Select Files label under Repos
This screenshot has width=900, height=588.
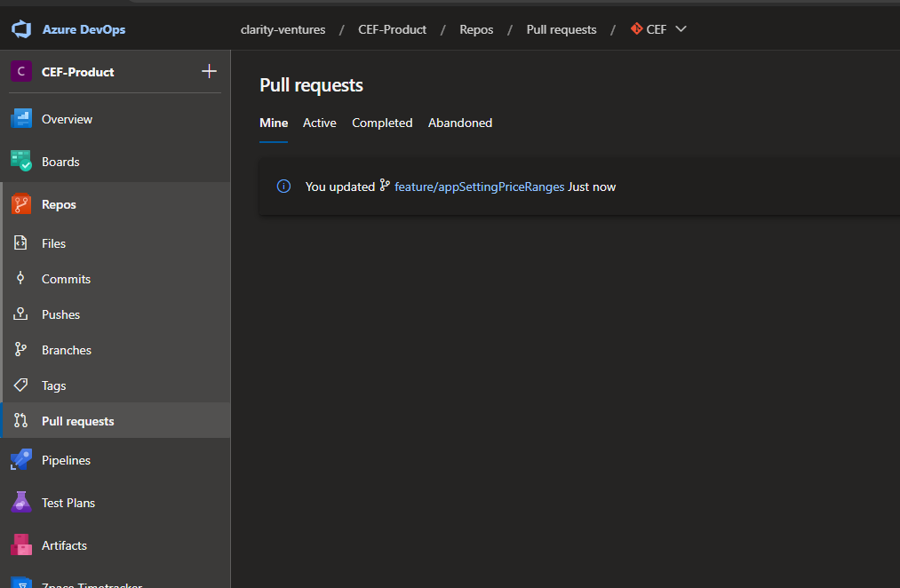tap(53, 243)
